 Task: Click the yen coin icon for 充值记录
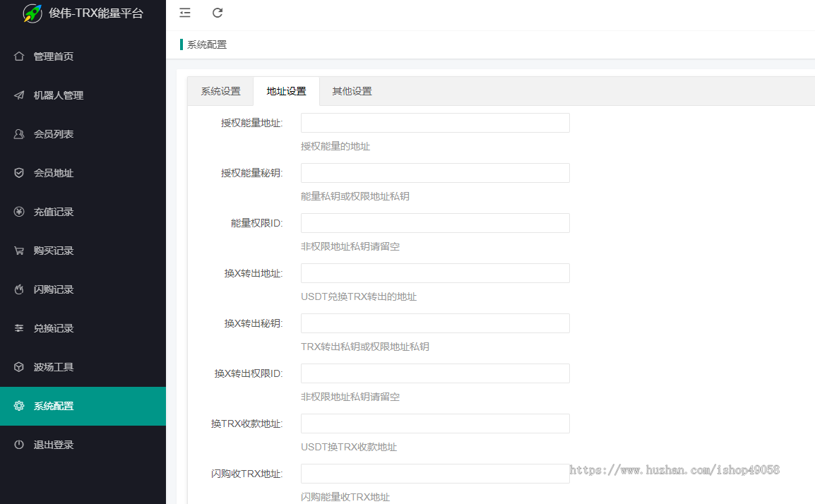coord(19,212)
